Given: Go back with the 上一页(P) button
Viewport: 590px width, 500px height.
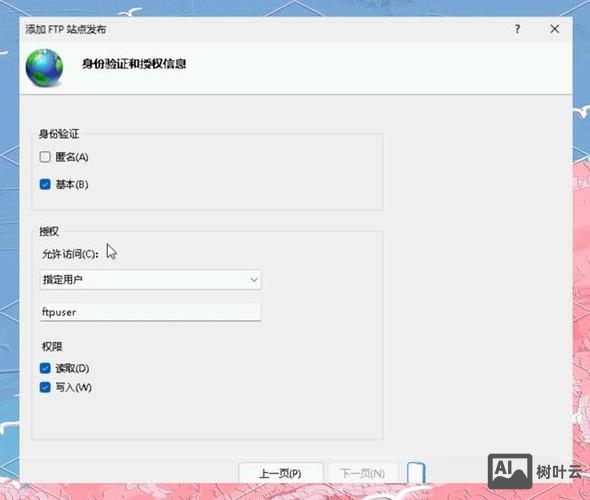Looking at the screenshot, I should click(281, 473).
